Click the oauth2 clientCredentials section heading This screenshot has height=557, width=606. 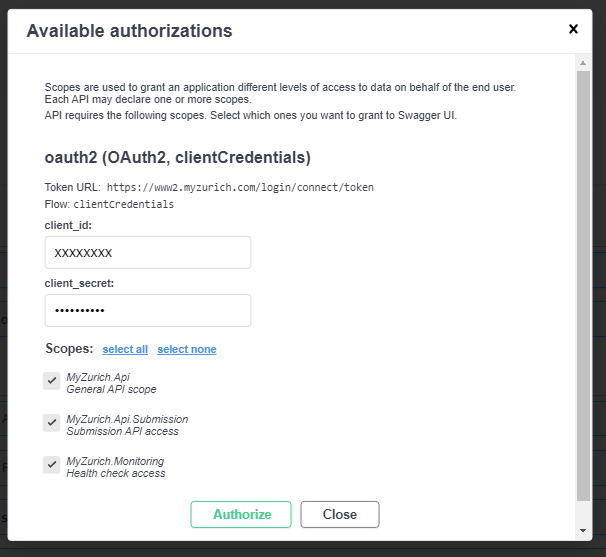[177, 158]
